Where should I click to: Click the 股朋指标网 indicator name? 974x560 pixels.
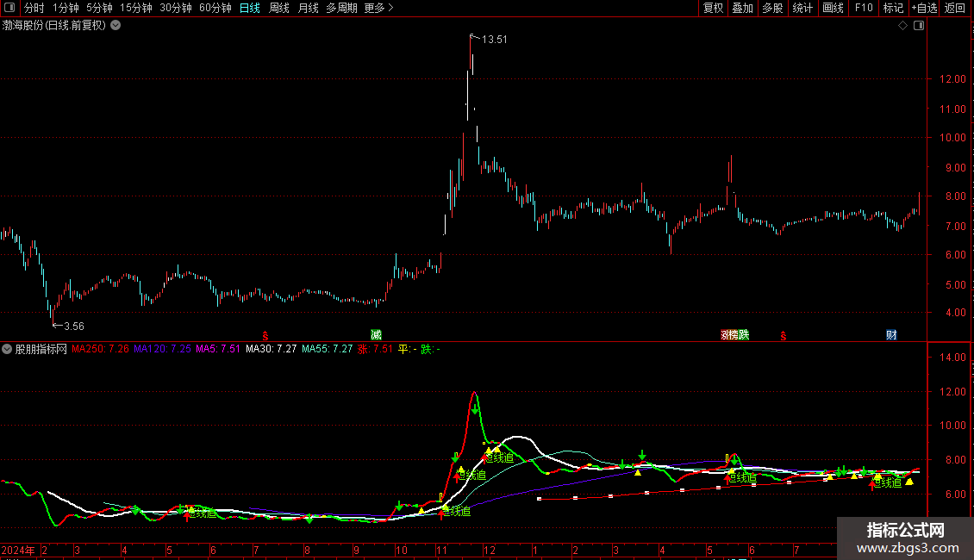tap(41, 349)
